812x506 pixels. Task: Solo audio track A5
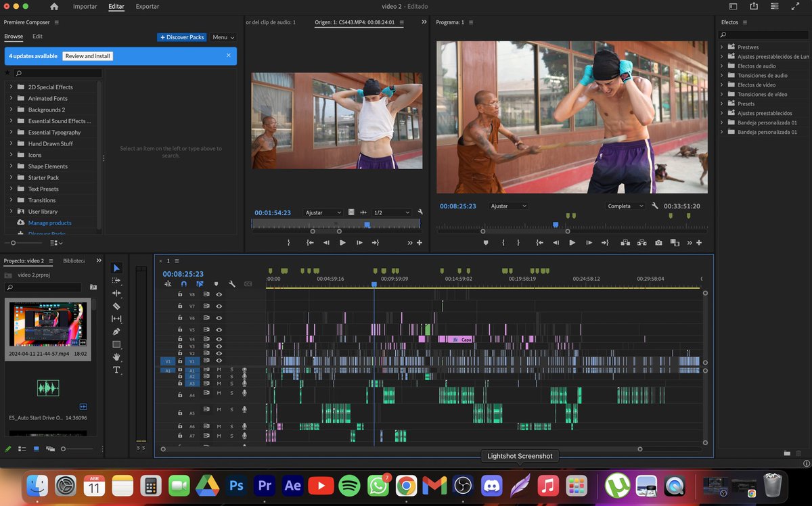tap(231, 409)
